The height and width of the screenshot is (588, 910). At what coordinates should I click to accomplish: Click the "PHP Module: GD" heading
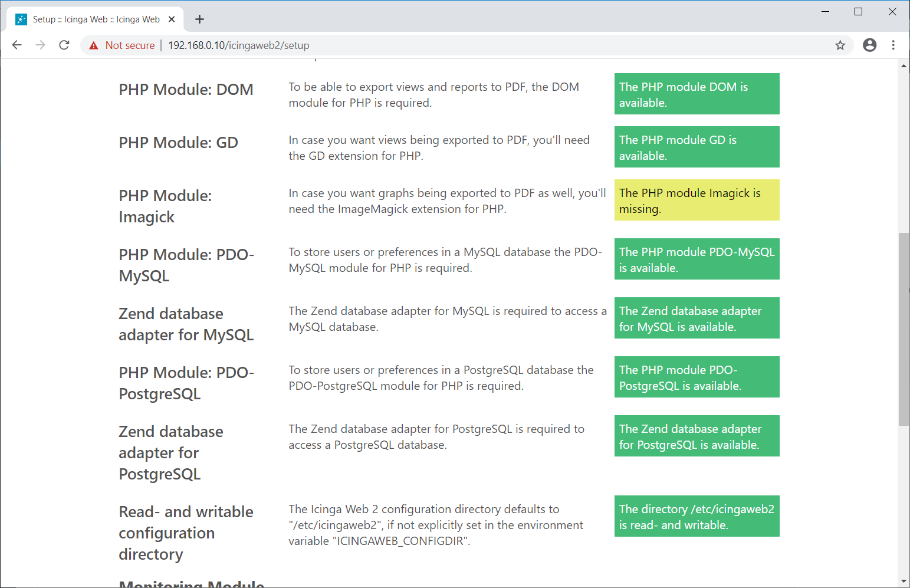tap(178, 143)
